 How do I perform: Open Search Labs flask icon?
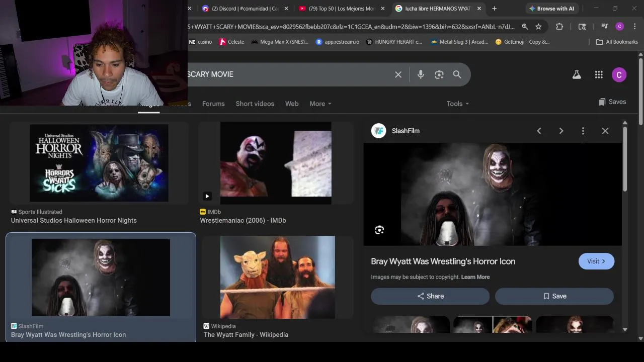coord(577,74)
